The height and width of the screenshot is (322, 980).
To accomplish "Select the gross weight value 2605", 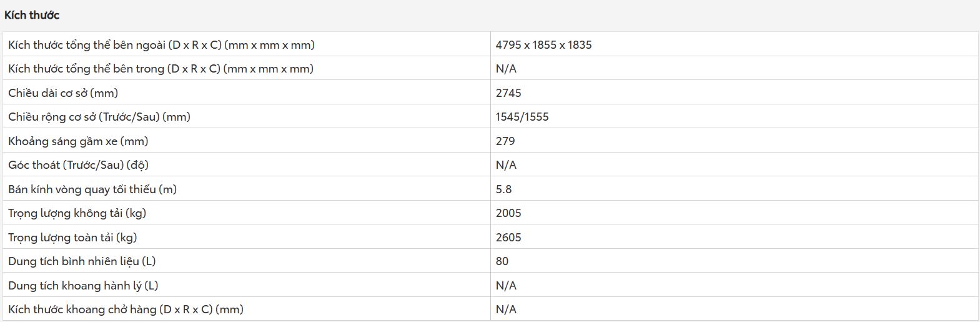I will click(508, 238).
